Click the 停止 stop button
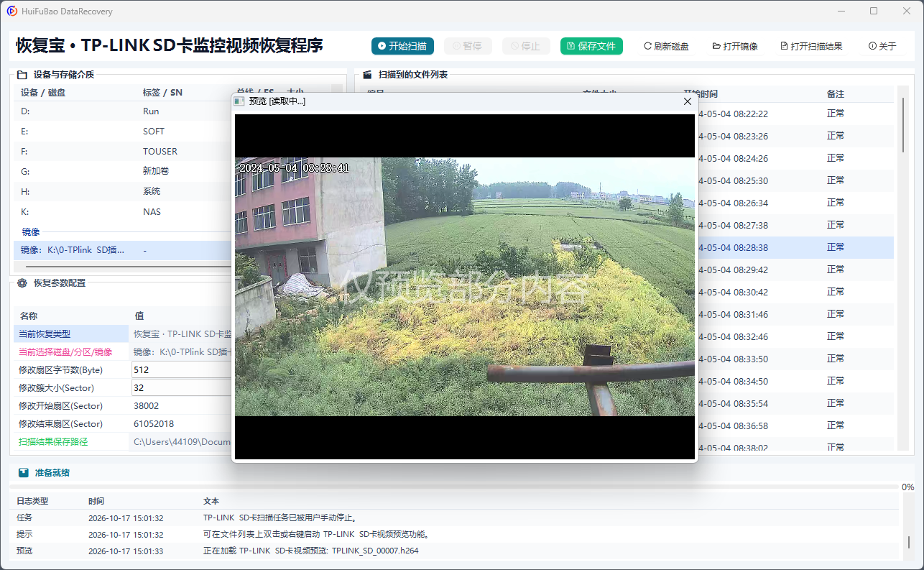Image resolution: width=924 pixels, height=570 pixels. [526, 46]
